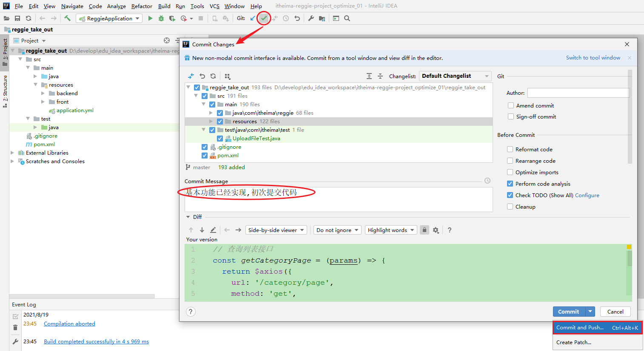Image resolution: width=644 pixels, height=351 pixels.
Task: Uncheck Perform code analysis option
Action: pyautogui.click(x=510, y=184)
